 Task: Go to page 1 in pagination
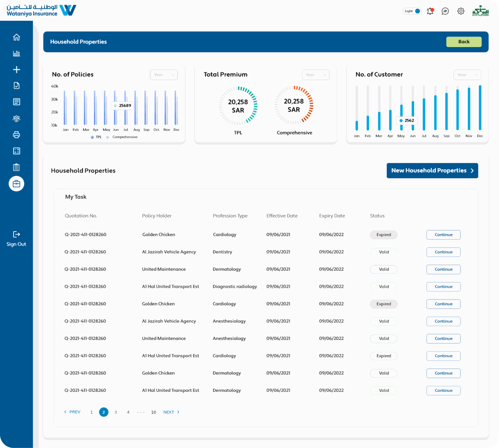[x=91, y=412]
